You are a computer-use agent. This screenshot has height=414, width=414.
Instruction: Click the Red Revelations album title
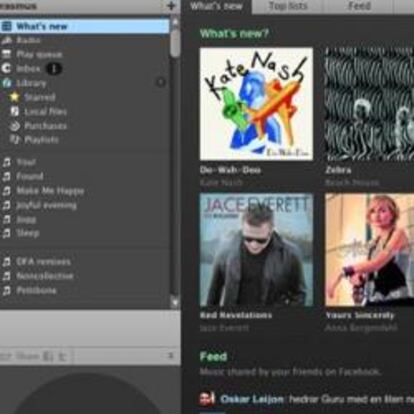(236, 315)
